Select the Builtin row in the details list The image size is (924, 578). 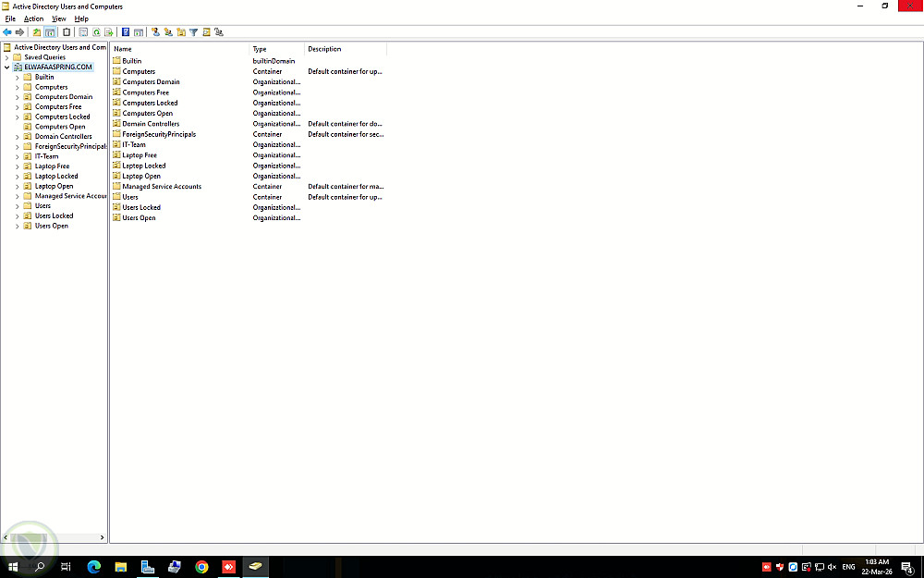(x=131, y=61)
